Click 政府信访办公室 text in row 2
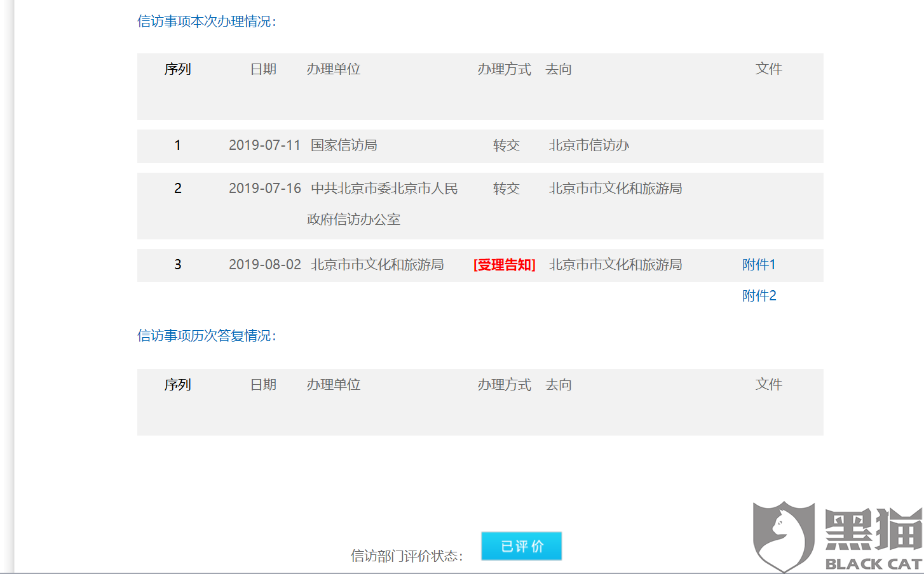The height and width of the screenshot is (574, 924). pos(353,220)
